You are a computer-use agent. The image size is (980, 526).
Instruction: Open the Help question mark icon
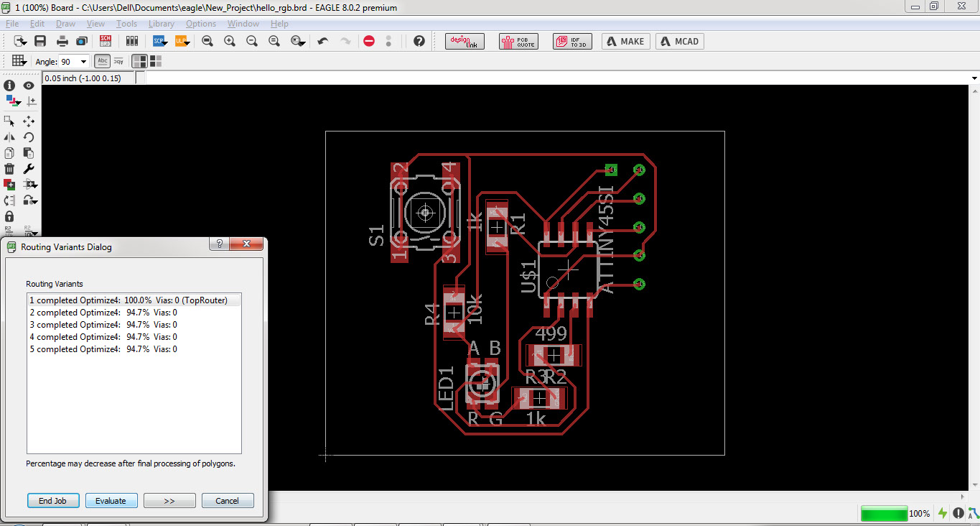pos(419,41)
